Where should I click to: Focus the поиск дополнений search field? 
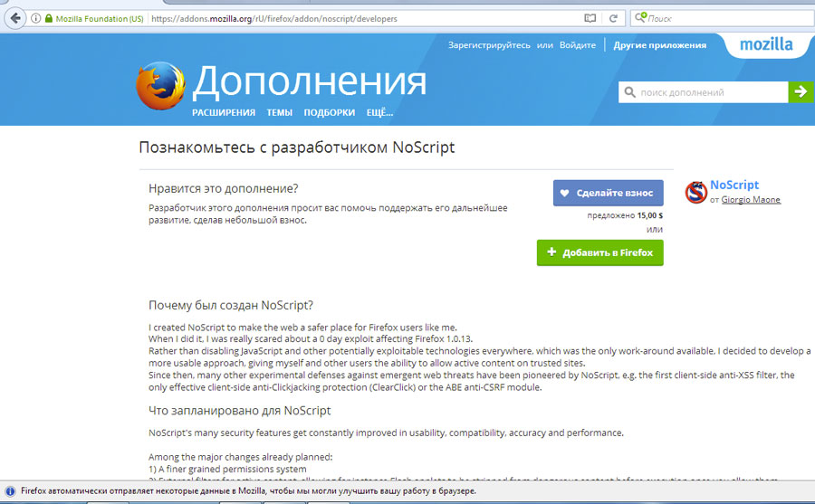coord(704,92)
